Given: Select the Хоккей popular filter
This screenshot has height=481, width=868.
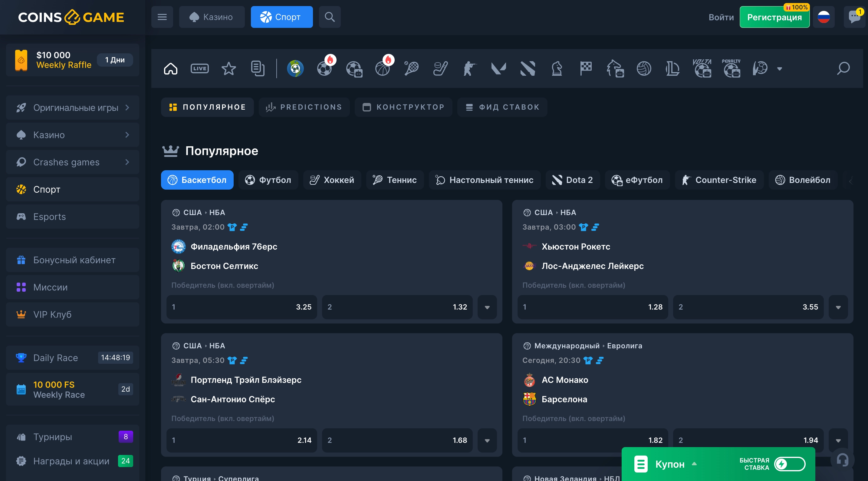Looking at the screenshot, I should tap(332, 180).
